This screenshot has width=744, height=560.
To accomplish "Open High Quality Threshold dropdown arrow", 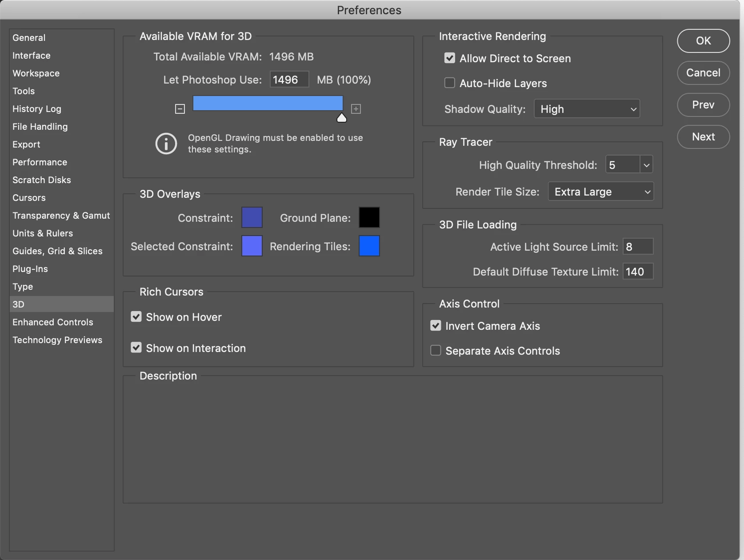I will point(646,165).
